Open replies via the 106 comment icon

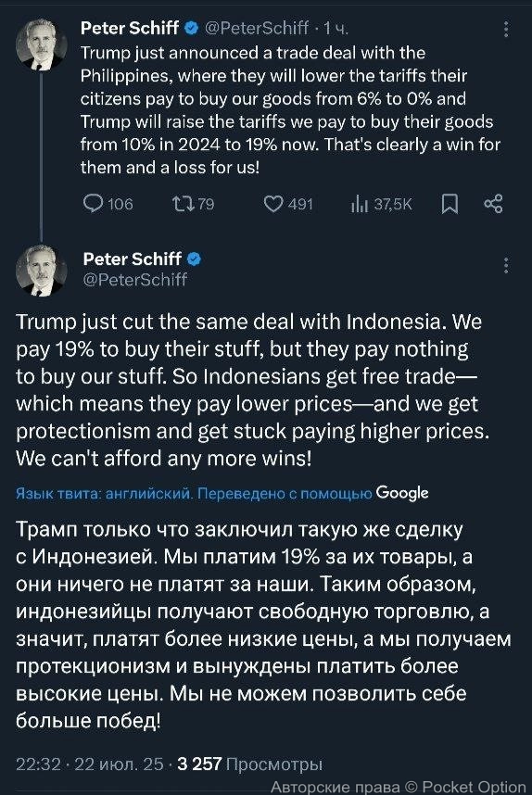pos(93,204)
